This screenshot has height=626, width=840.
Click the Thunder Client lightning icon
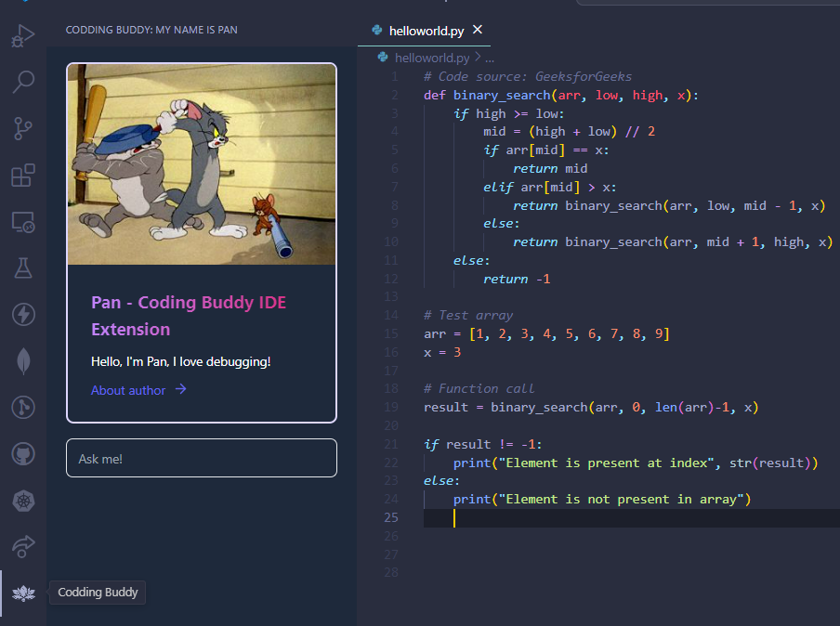pos(23,314)
